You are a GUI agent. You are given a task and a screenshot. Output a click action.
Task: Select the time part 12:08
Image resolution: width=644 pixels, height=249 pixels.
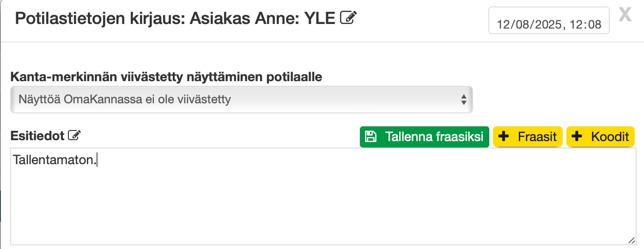pyautogui.click(x=585, y=25)
